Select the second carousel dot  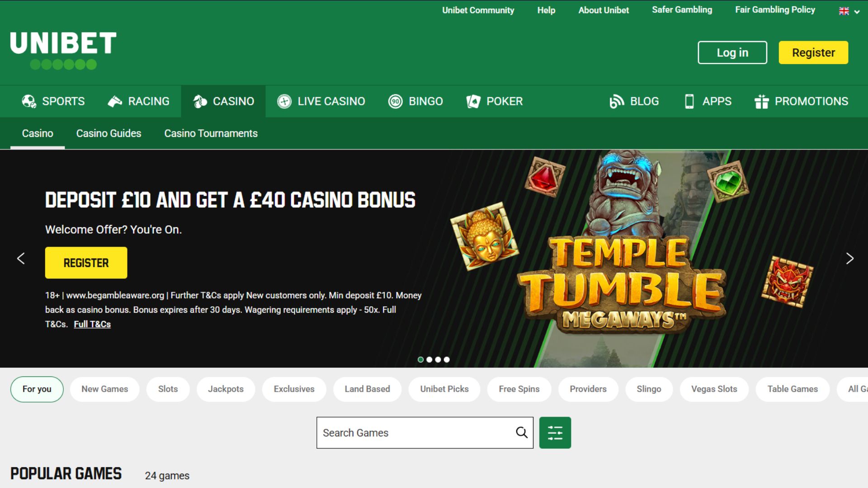(429, 360)
